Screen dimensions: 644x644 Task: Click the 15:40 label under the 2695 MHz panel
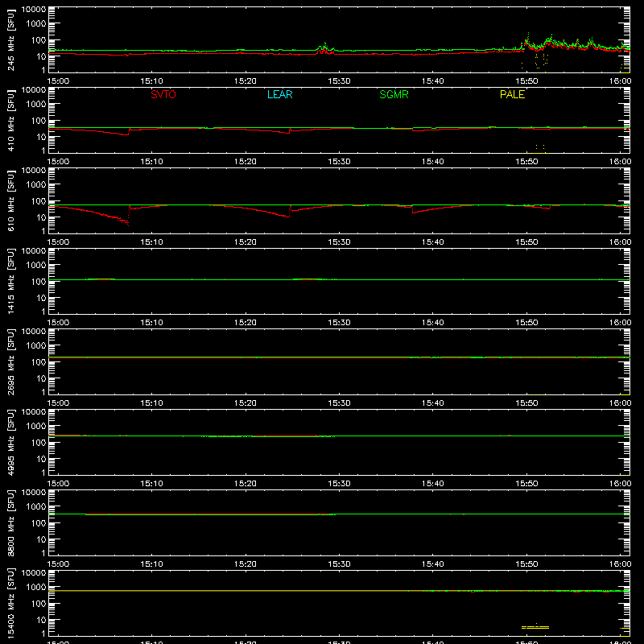(433, 403)
